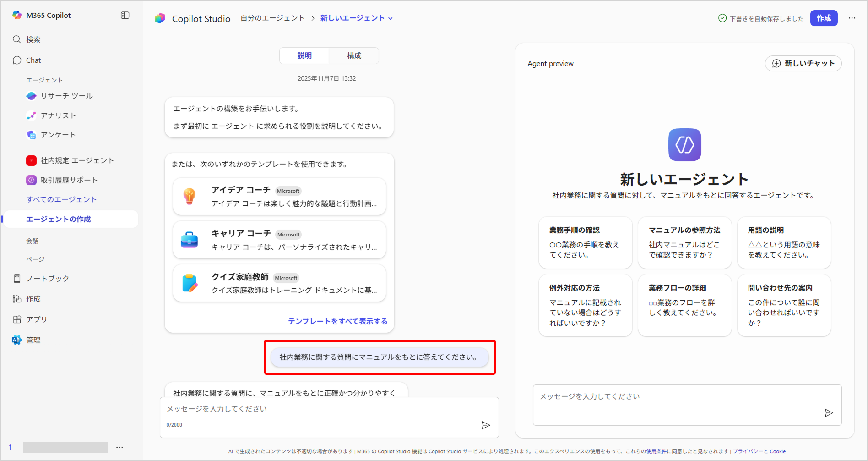
Task: Open the アナリスト agent
Action: (58, 115)
